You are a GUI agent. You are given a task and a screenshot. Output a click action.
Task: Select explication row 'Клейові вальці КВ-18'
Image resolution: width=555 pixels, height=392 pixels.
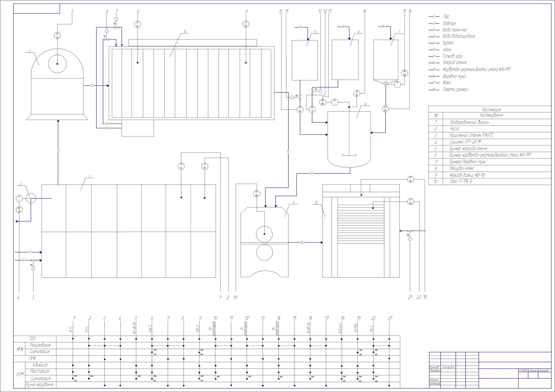pyautogui.click(x=490, y=175)
